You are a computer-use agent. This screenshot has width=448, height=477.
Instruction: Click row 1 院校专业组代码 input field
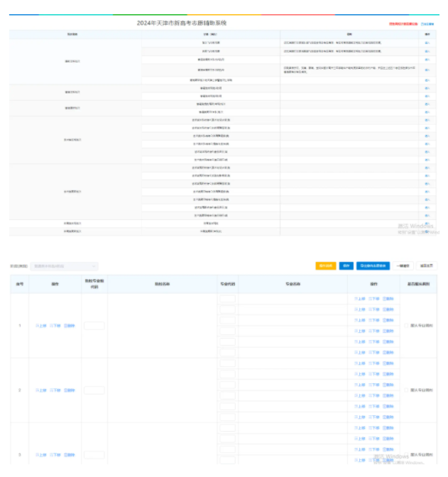94,326
